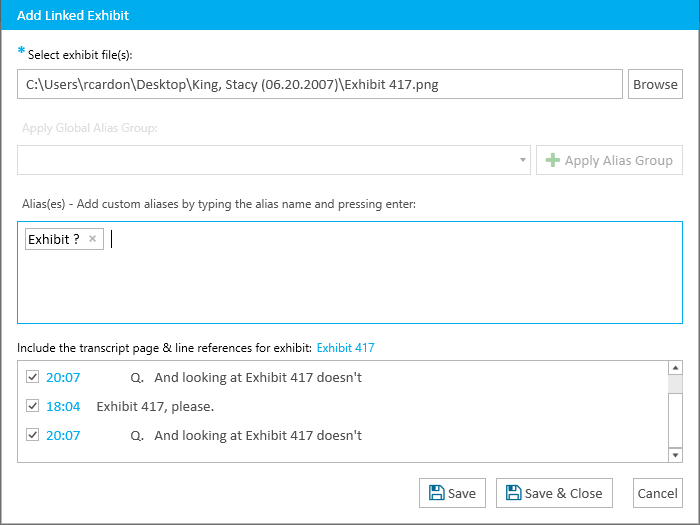Screen dimensions: 700x525
Task: Click inside the exhibit file path field
Action: pos(320,84)
